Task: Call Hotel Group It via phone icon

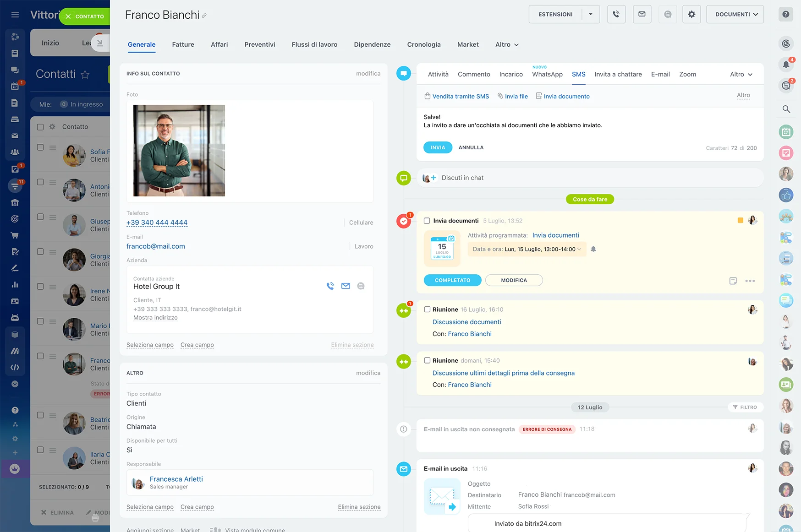Action: coord(330,286)
